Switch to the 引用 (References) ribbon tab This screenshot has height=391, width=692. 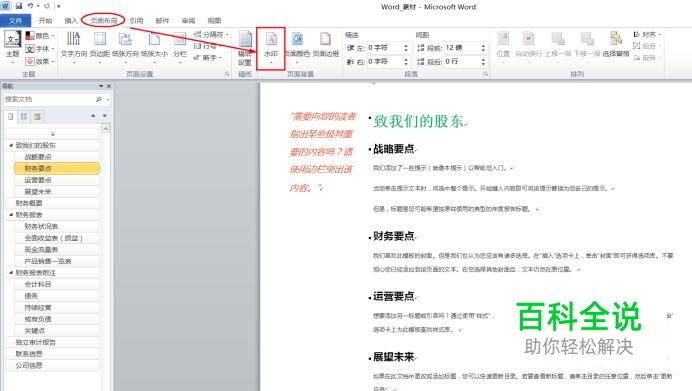(x=136, y=20)
